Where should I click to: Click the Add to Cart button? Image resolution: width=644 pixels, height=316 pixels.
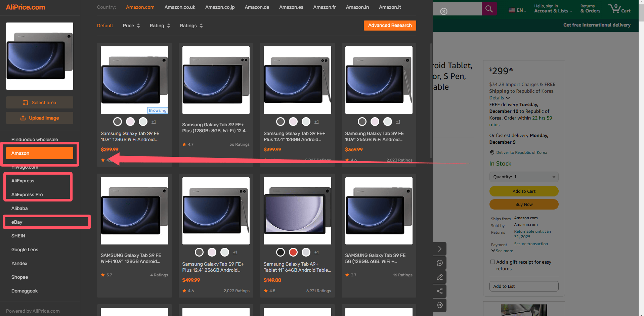coord(524,191)
